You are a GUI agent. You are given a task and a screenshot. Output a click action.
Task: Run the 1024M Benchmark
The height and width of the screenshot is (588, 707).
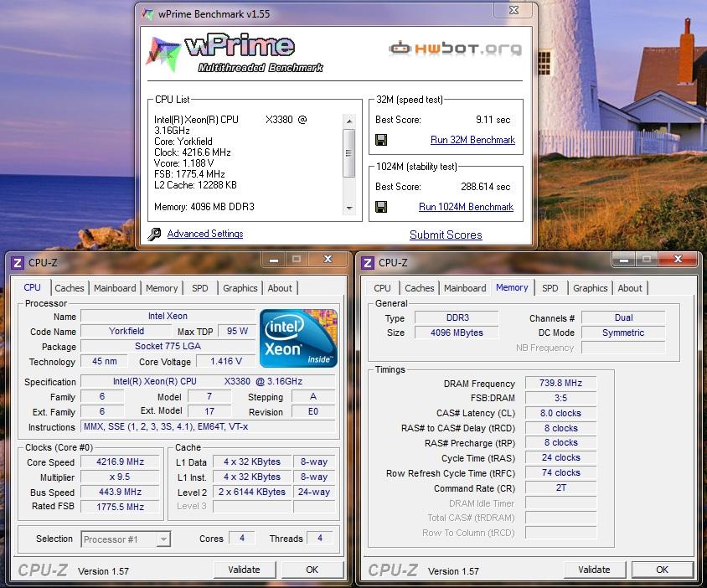click(x=467, y=207)
